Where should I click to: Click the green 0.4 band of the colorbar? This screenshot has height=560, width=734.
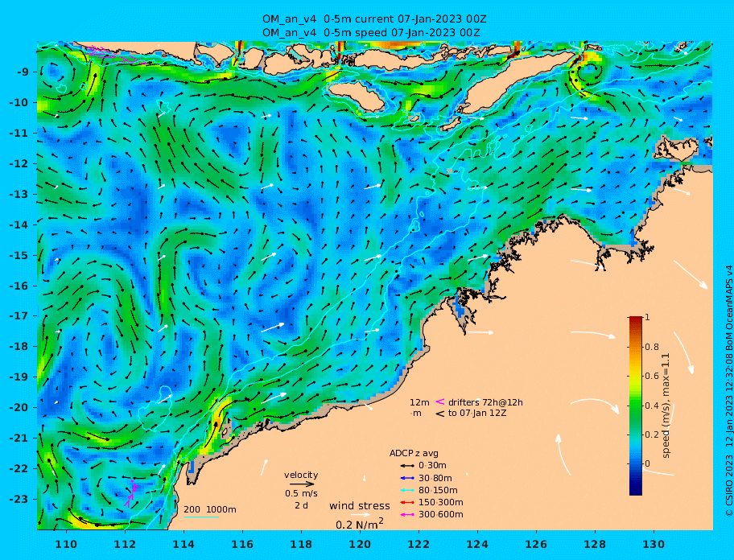[x=636, y=406]
